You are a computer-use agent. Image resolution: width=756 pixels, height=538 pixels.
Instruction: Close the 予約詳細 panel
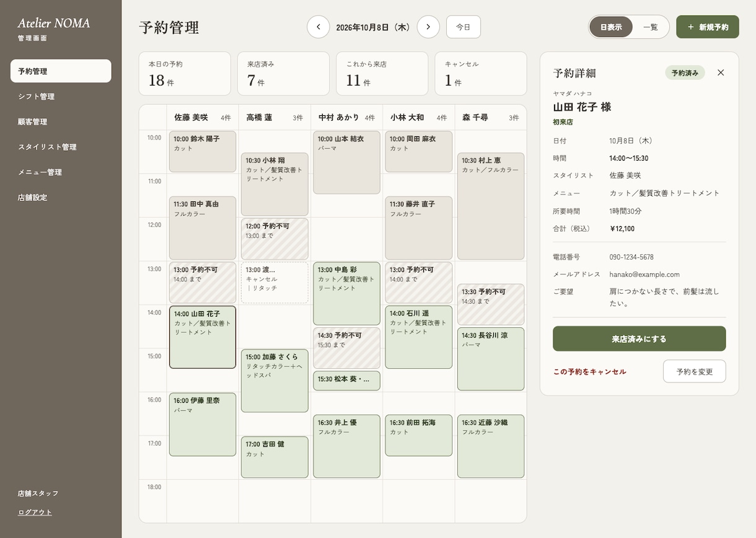point(721,73)
